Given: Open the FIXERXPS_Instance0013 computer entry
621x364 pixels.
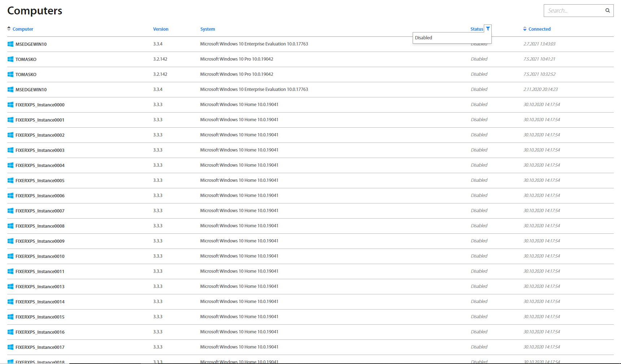Looking at the screenshot, I should pyautogui.click(x=40, y=287).
